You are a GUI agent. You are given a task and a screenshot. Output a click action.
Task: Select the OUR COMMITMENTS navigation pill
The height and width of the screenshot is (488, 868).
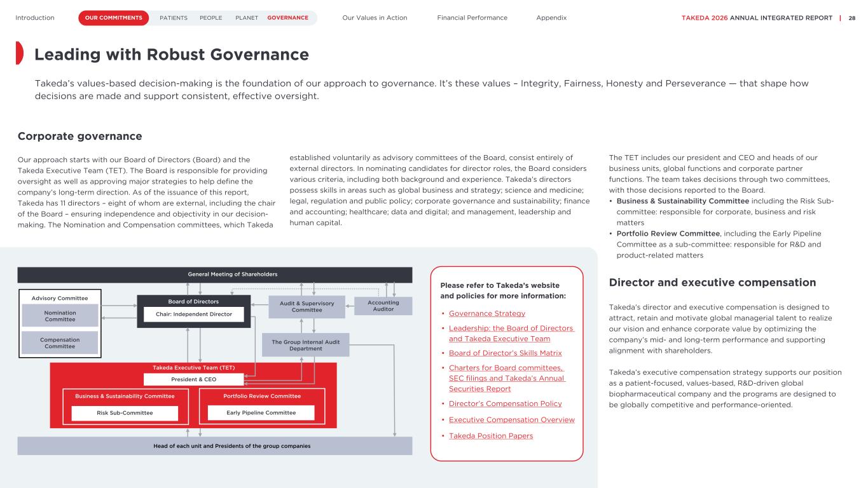(x=113, y=18)
